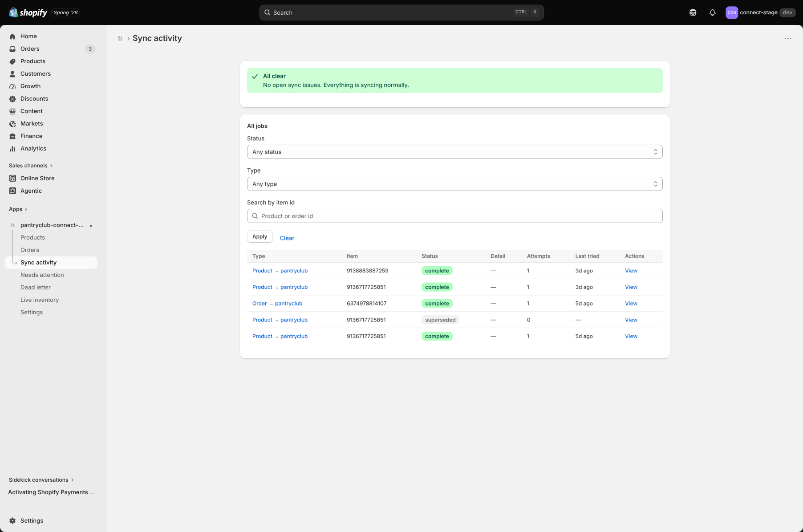Click the app icon in the breadcrumb
The image size is (803, 532).
pyautogui.click(x=120, y=38)
